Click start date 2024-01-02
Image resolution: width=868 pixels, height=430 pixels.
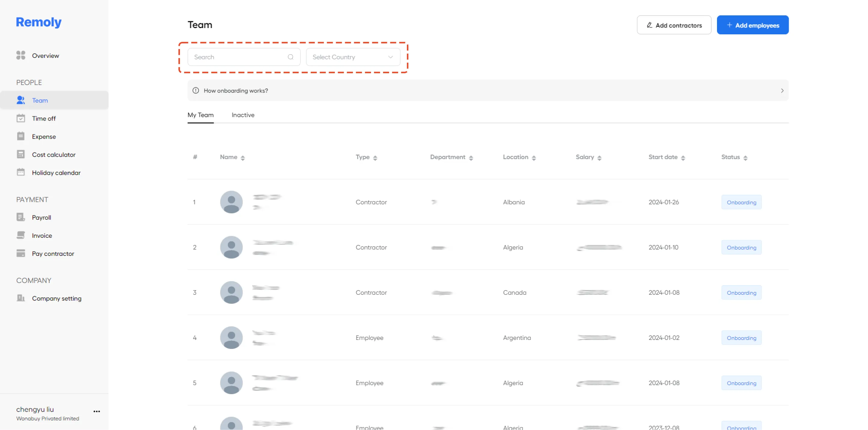pos(664,338)
